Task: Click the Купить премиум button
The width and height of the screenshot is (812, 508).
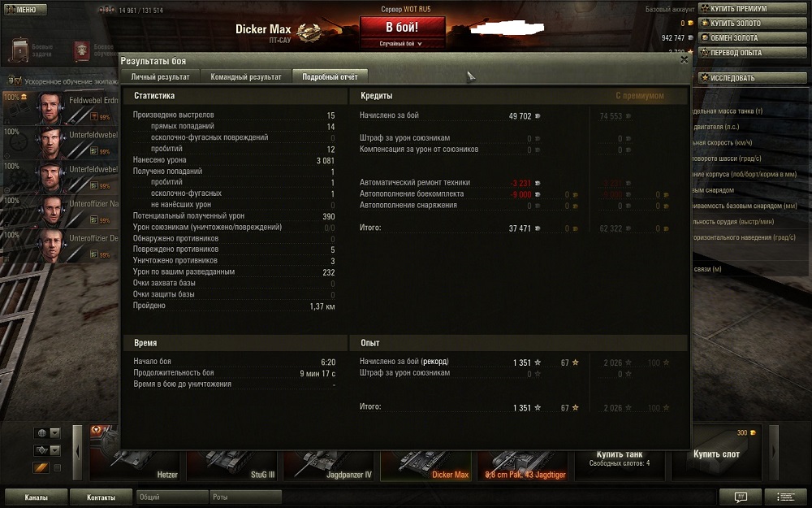Action: tap(753, 9)
